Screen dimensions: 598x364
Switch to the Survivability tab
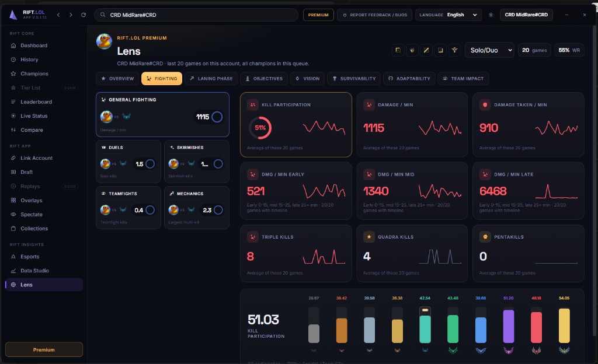coord(354,78)
